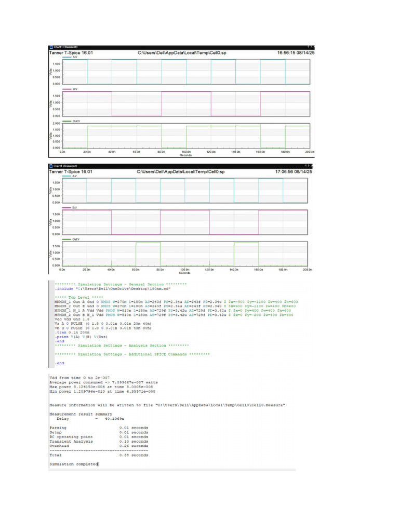Click the 'Average power consumed' output line
This screenshot has height=532, width=399.
coord(103,382)
